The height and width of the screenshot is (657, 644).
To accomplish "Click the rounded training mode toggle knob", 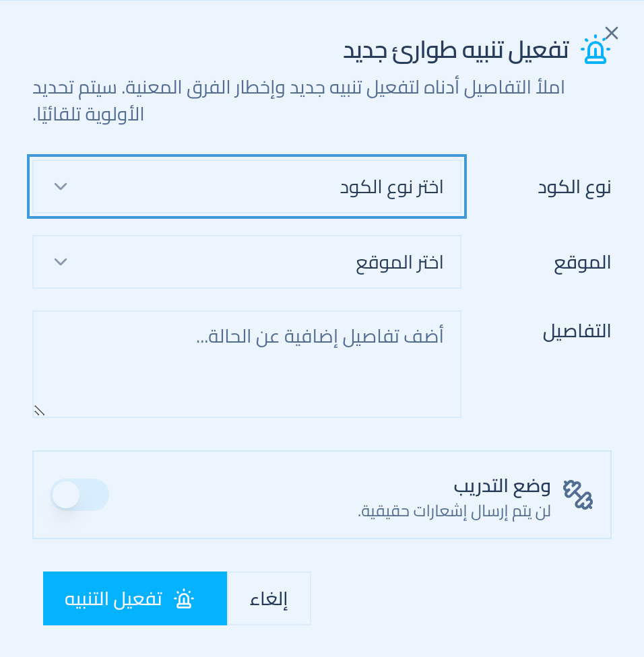I will point(66,495).
